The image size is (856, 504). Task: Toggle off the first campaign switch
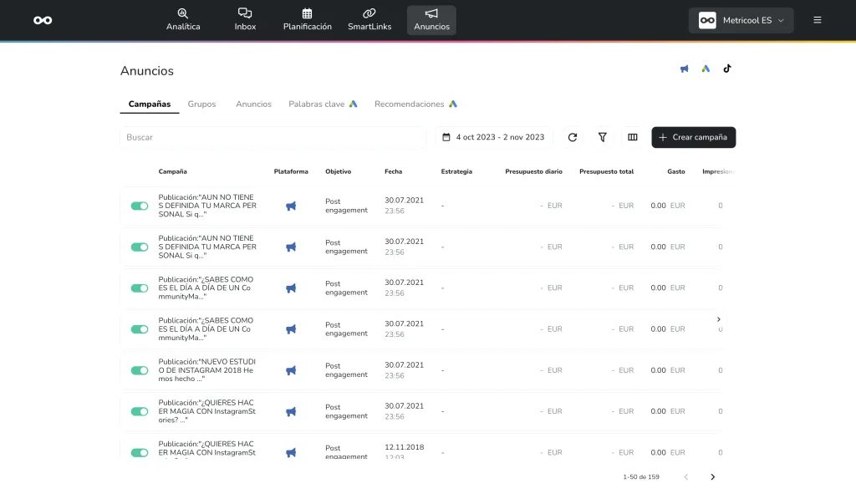tap(140, 206)
